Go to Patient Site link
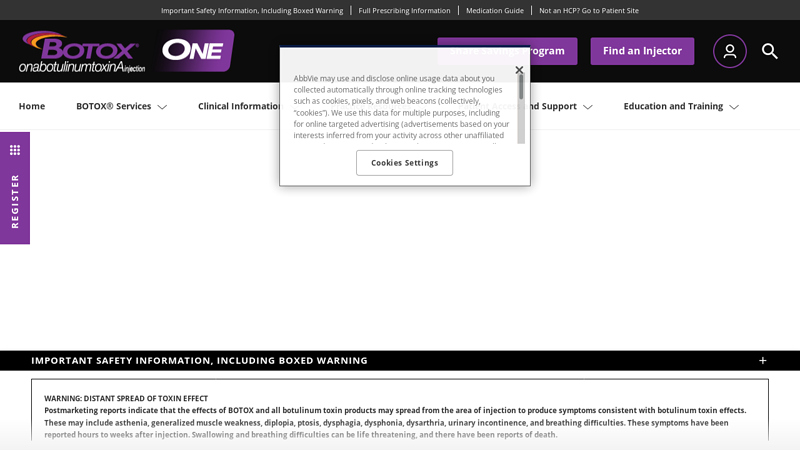The height and width of the screenshot is (450, 800). click(x=588, y=10)
